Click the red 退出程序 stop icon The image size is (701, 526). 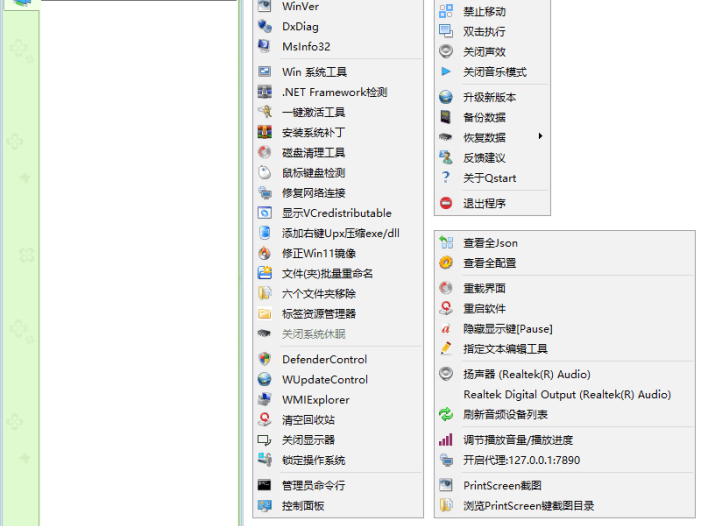point(446,203)
